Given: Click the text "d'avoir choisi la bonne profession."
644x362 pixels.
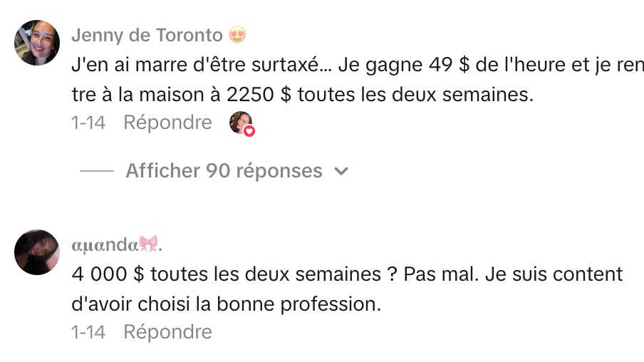Looking at the screenshot, I should (x=227, y=304).
